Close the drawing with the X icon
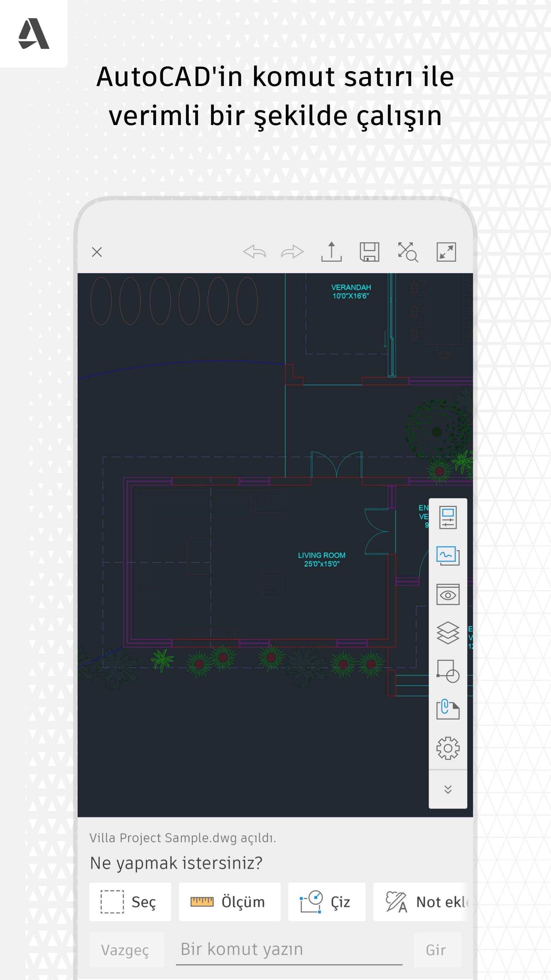Screen dimensions: 551x980 97,252
